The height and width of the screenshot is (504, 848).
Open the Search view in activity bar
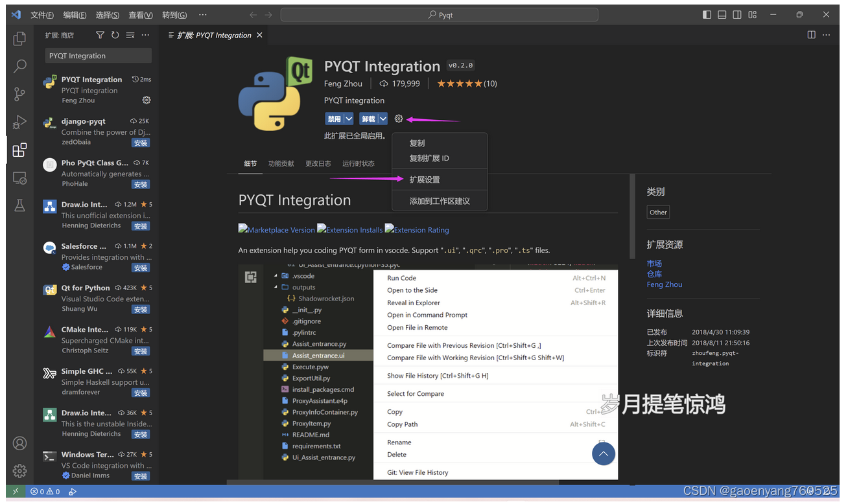[19, 66]
